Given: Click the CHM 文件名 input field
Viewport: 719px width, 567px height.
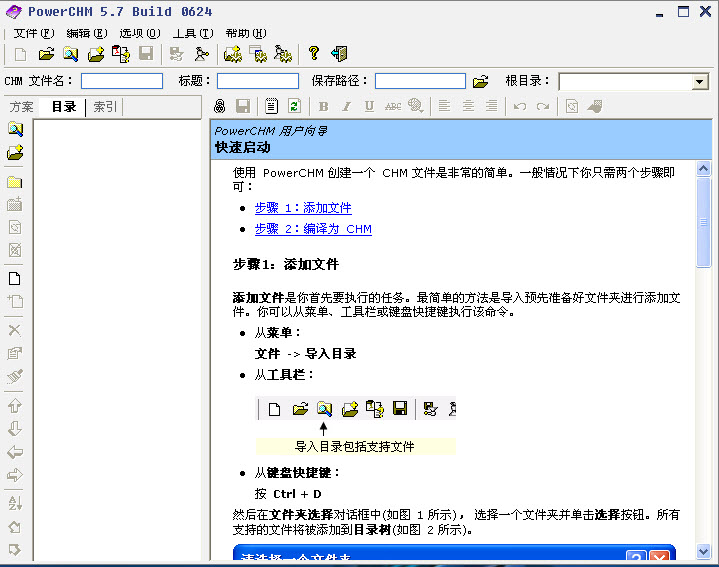Looking at the screenshot, I should 121,82.
